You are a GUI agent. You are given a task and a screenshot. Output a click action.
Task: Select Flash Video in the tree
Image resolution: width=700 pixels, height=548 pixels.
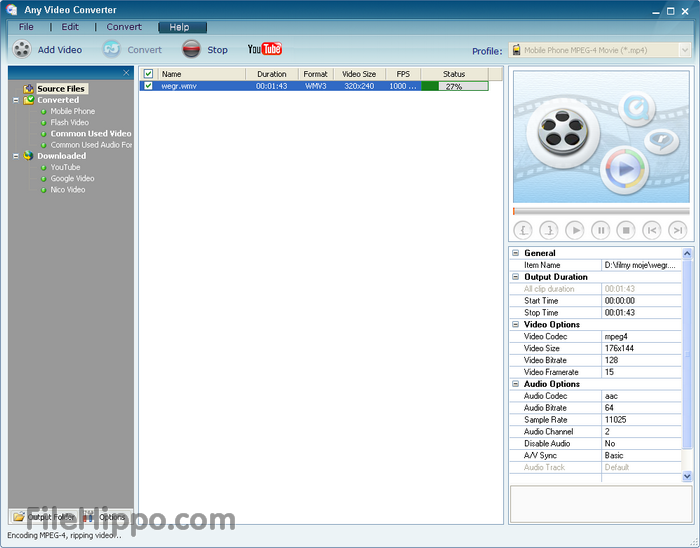pos(69,122)
